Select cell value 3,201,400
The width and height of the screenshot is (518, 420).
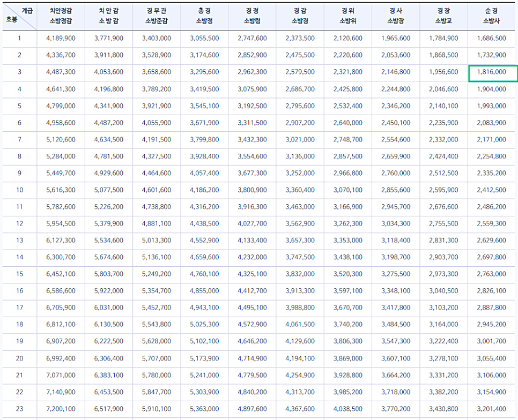(x=492, y=409)
